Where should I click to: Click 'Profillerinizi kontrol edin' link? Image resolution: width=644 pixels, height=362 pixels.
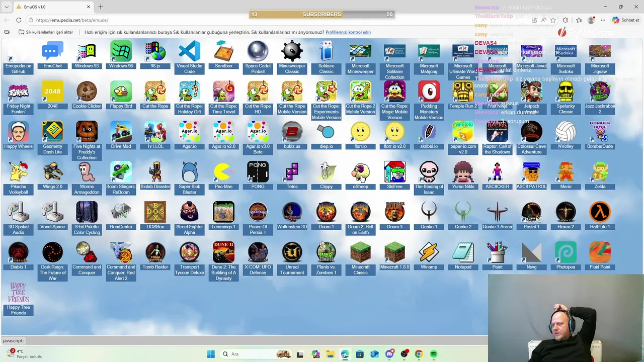pyautogui.click(x=348, y=32)
